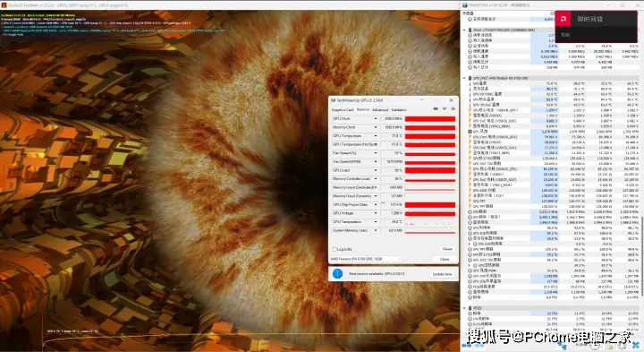Open the System Memory Used dropdown
The height and width of the screenshot is (352, 644).
tap(376, 230)
